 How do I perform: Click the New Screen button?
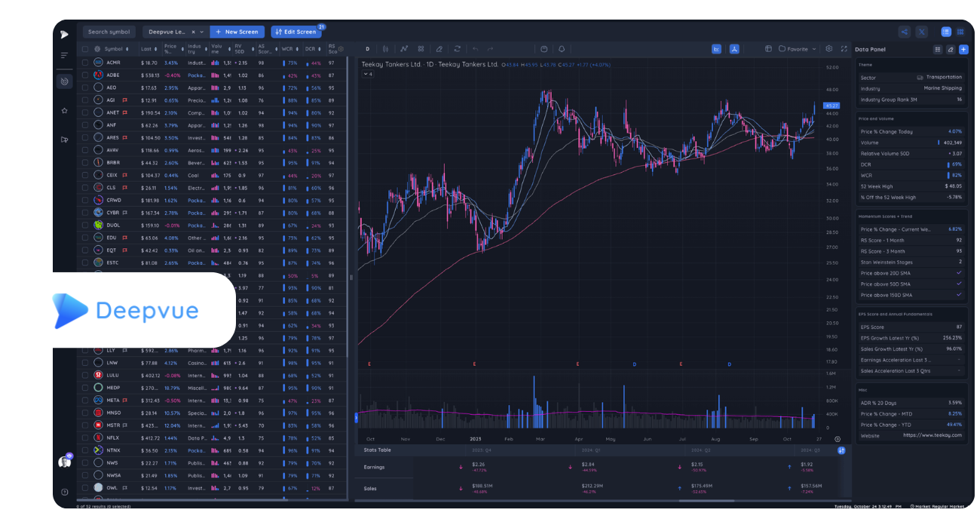[x=237, y=32]
